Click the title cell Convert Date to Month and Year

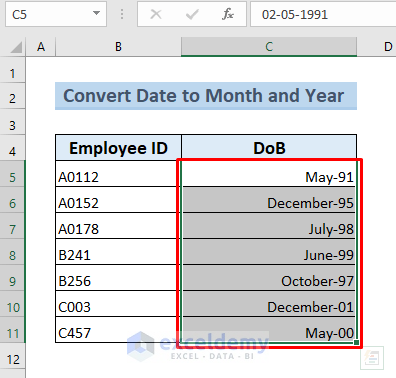[x=206, y=96]
